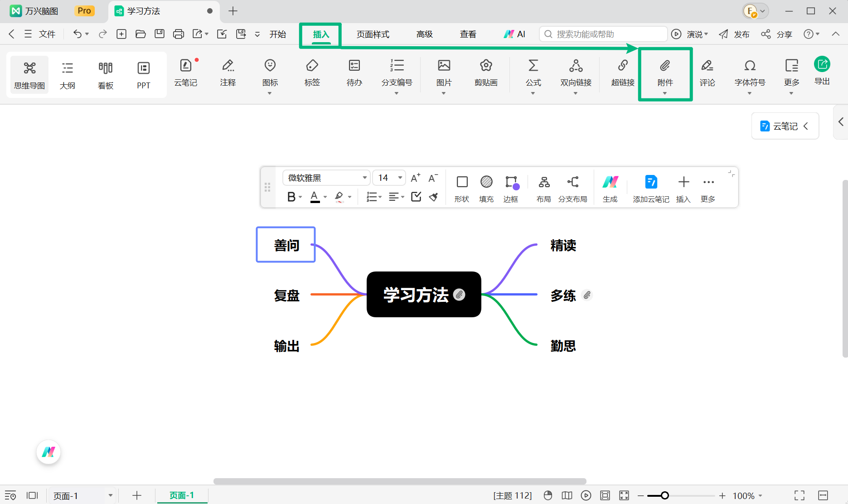Expand the highlight color dropdown arrow
The image size is (848, 504).
click(349, 197)
